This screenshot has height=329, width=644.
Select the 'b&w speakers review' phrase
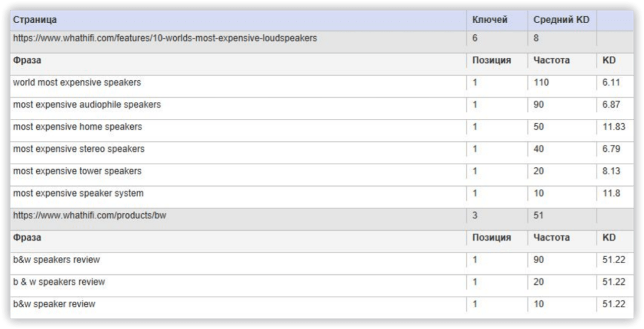(56, 260)
